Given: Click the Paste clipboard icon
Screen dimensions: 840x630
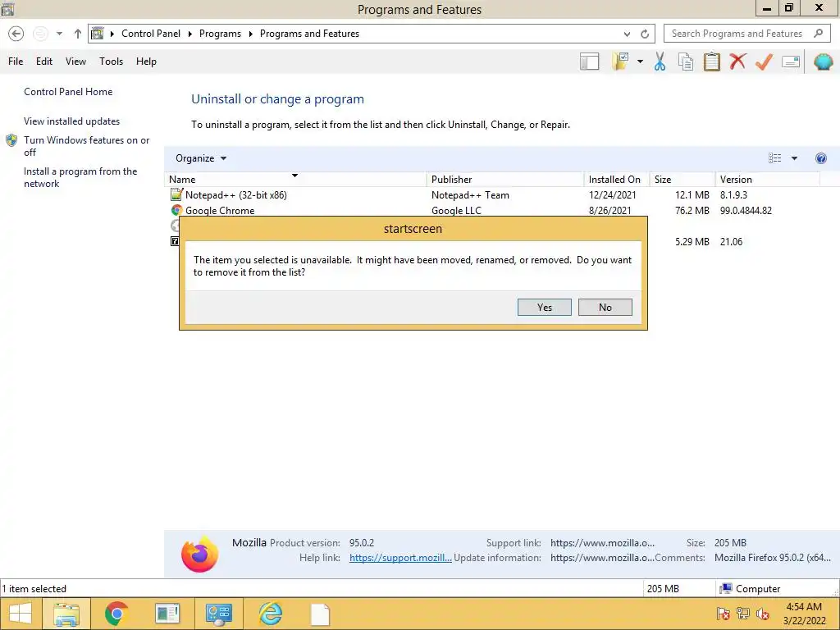Looking at the screenshot, I should (x=712, y=62).
